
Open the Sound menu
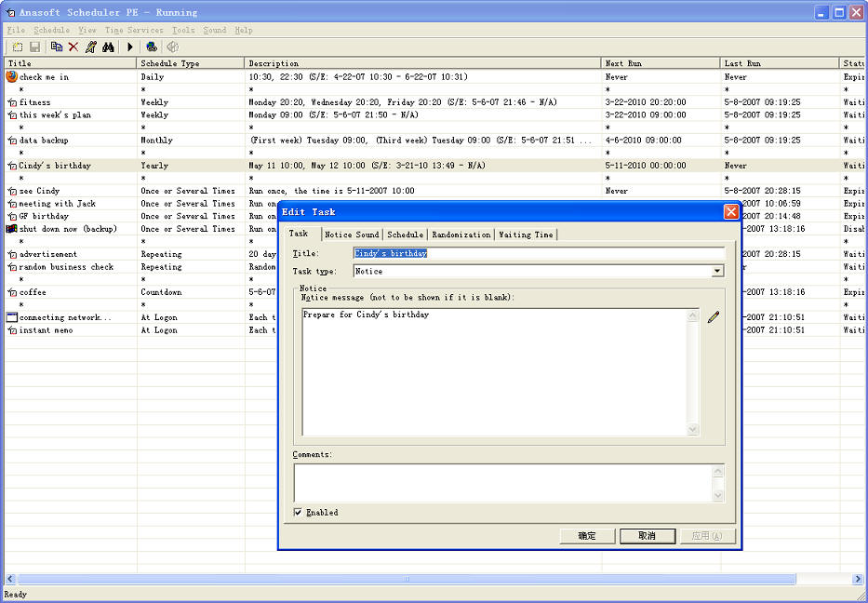[x=215, y=30]
